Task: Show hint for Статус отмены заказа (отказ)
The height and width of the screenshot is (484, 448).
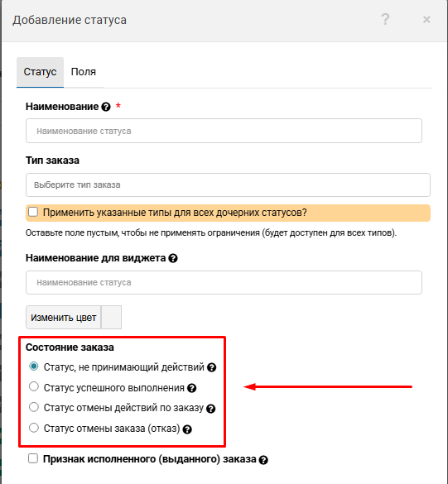Action: (187, 429)
